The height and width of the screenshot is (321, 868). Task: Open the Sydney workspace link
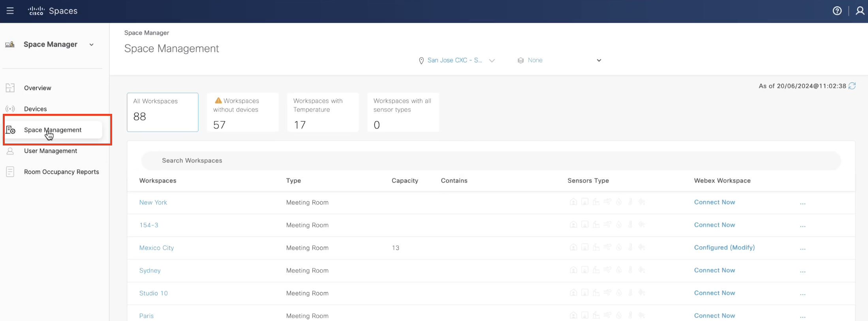150,271
